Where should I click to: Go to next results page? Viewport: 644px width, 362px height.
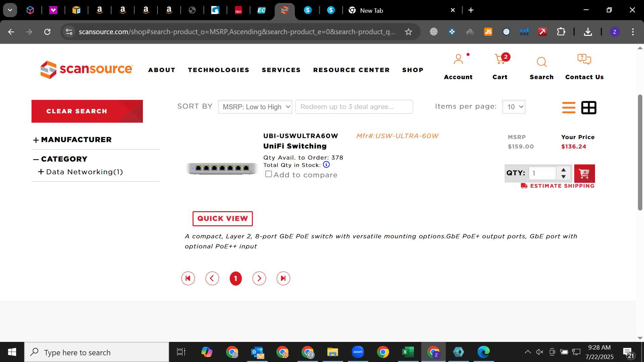click(259, 278)
